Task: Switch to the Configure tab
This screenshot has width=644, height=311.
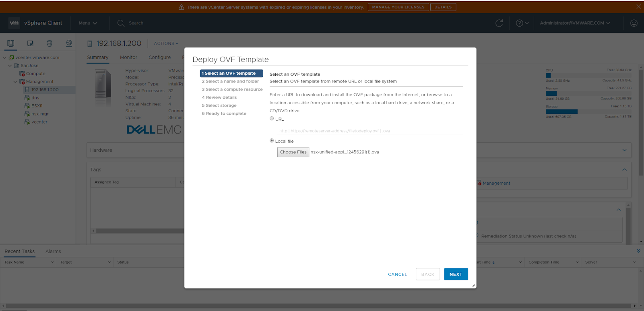Action: pyautogui.click(x=159, y=58)
